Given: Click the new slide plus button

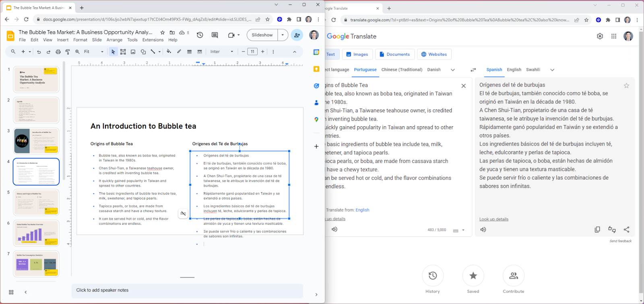Looking at the screenshot, I should (x=23, y=51).
